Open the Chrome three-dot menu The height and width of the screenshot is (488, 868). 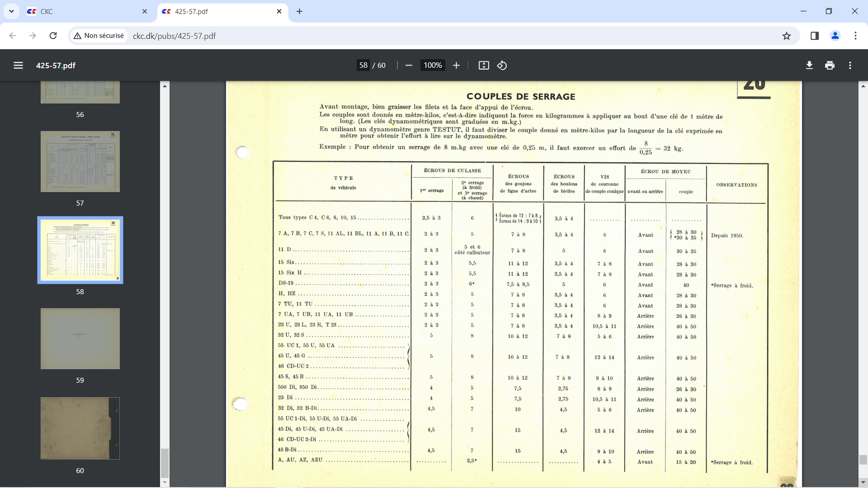click(x=855, y=36)
